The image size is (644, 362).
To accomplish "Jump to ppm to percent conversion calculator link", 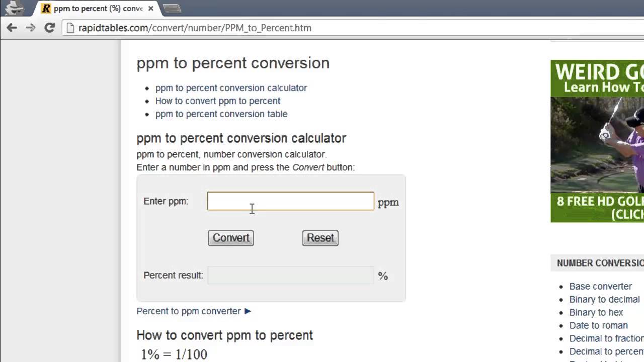I will [x=231, y=88].
